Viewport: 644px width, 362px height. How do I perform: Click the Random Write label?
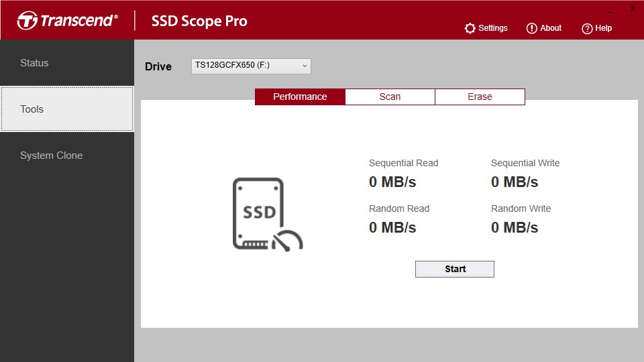(521, 209)
